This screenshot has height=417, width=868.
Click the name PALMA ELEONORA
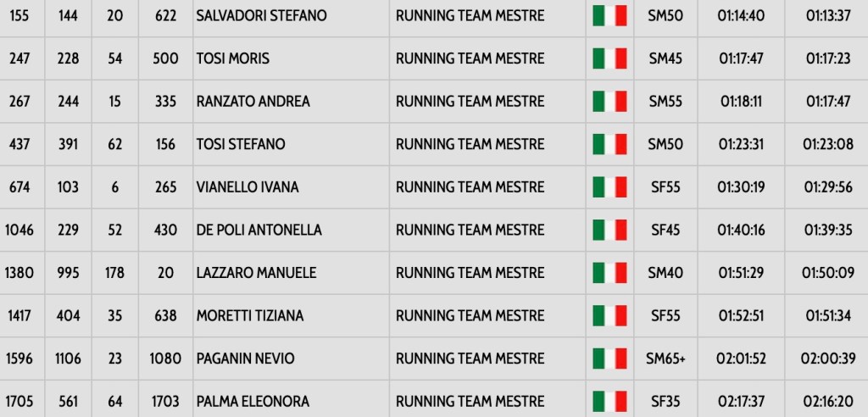[x=253, y=401]
